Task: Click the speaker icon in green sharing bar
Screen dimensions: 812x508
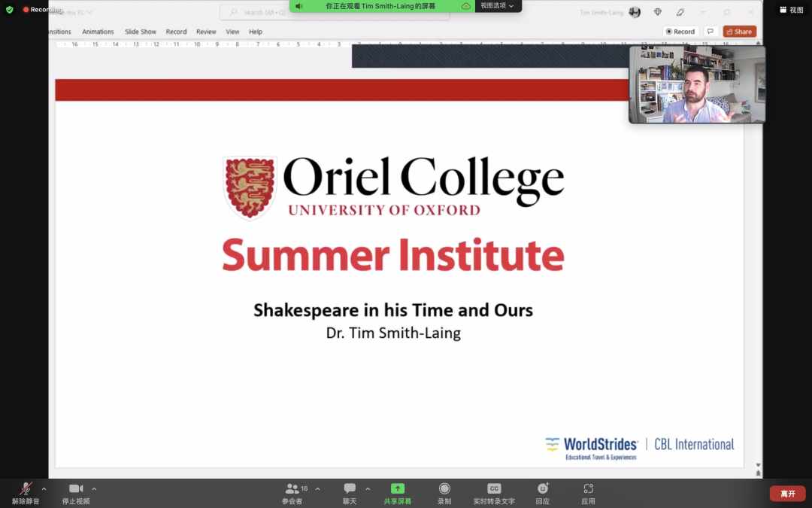Action: tap(298, 6)
